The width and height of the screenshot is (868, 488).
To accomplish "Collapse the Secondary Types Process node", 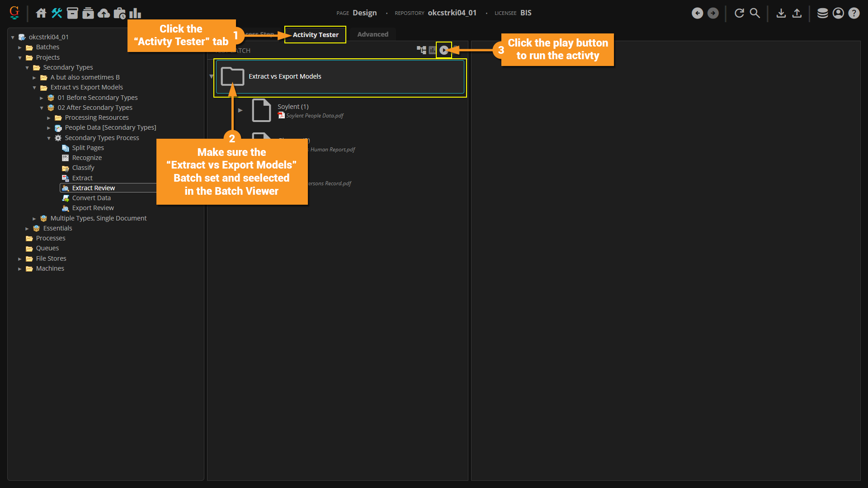I will click(49, 138).
